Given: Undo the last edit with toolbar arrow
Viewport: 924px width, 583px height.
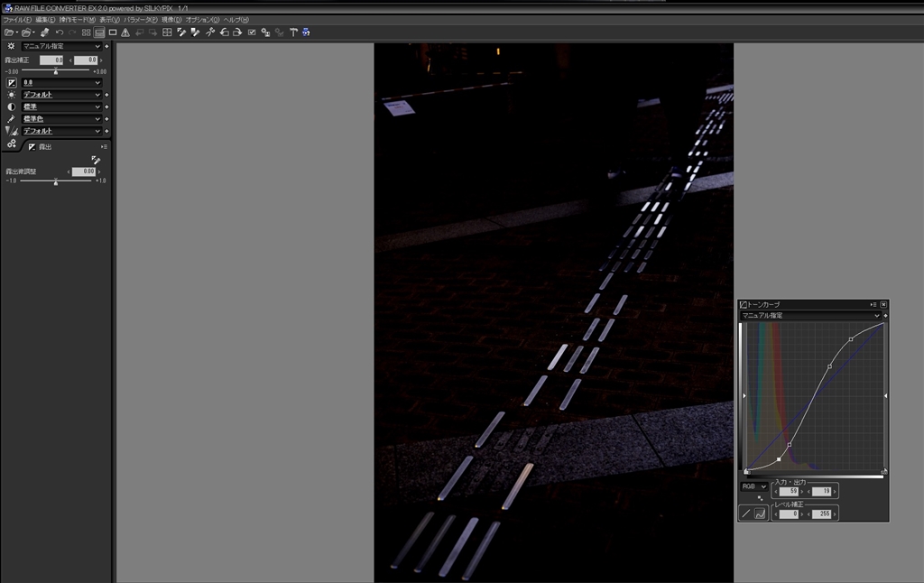Looking at the screenshot, I should tap(59, 32).
